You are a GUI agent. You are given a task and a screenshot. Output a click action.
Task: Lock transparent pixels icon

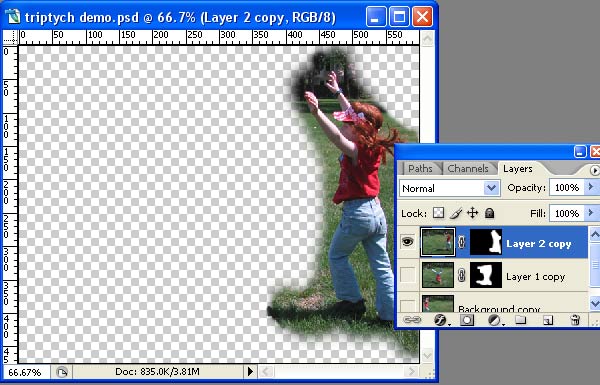coord(439,213)
